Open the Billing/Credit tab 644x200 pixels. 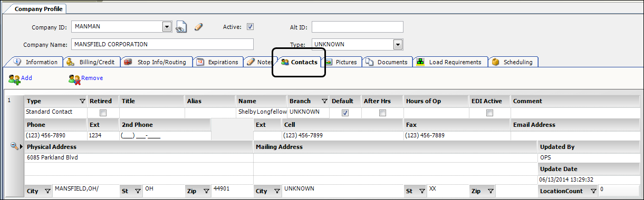pyautogui.click(x=90, y=62)
